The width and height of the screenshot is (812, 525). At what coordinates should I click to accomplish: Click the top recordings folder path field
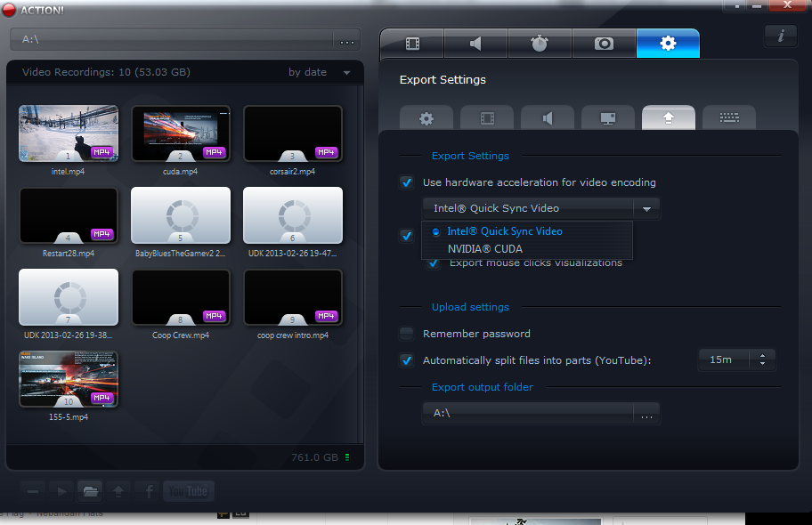[173, 40]
